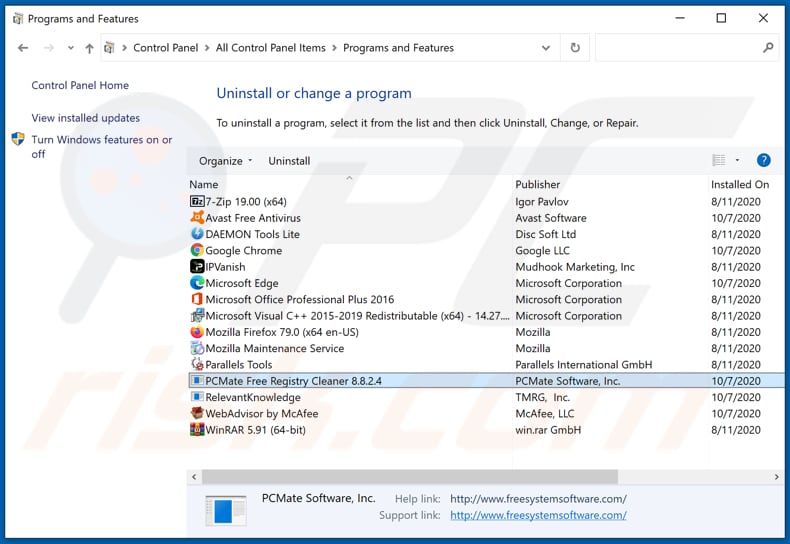This screenshot has height=544, width=790.
Task: Click the Microsoft Edge icon
Action: (197, 283)
